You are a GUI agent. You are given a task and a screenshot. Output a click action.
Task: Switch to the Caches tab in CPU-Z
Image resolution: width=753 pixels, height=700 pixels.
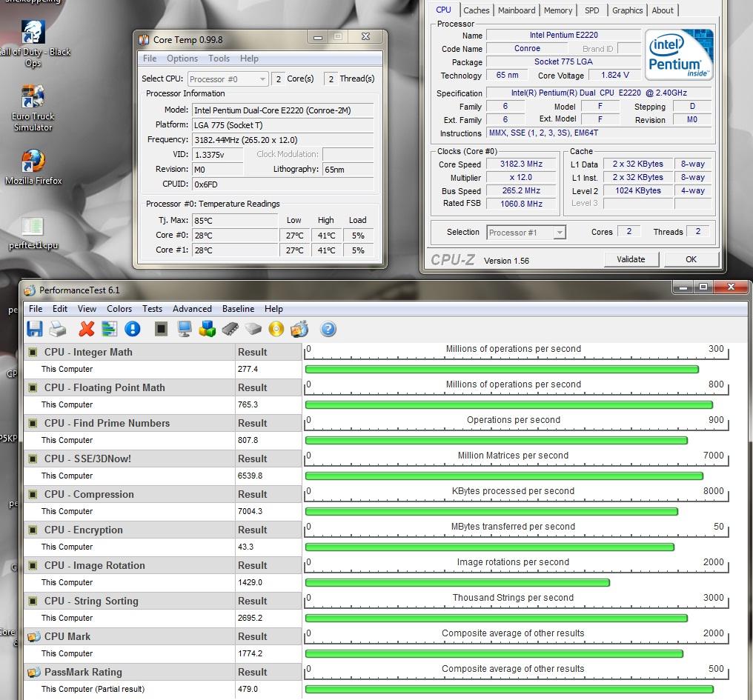coord(476,10)
